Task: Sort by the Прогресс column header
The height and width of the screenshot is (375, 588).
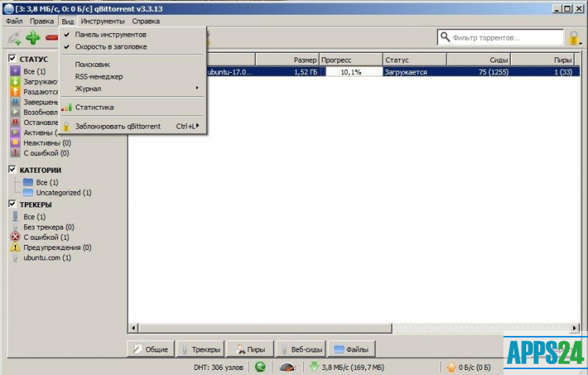Action: (x=351, y=60)
